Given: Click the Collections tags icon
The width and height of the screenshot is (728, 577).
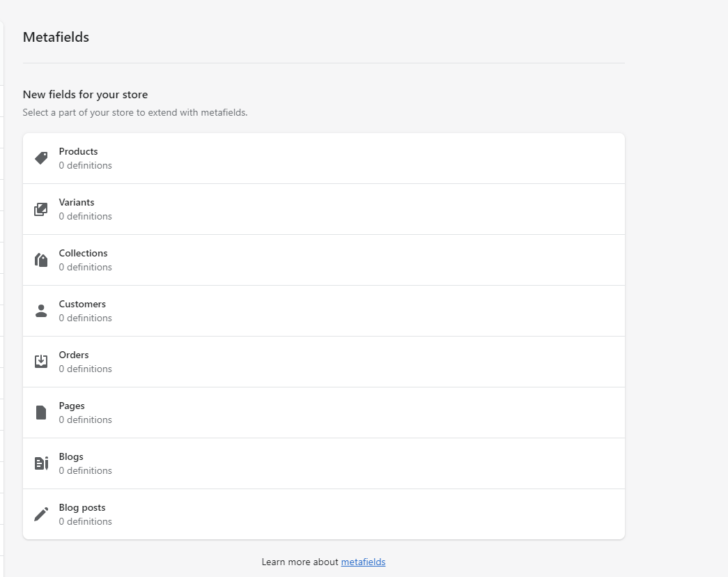Looking at the screenshot, I should click(41, 260).
